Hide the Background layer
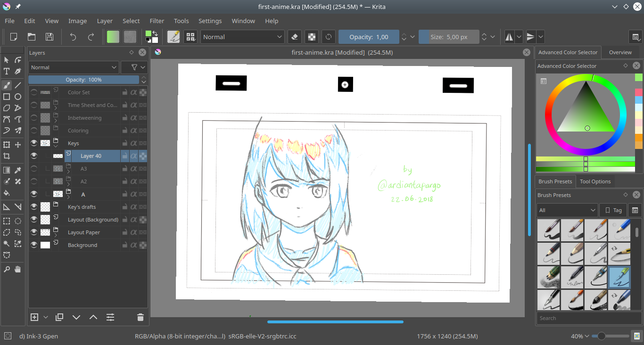This screenshot has height=345, width=644. (x=33, y=245)
